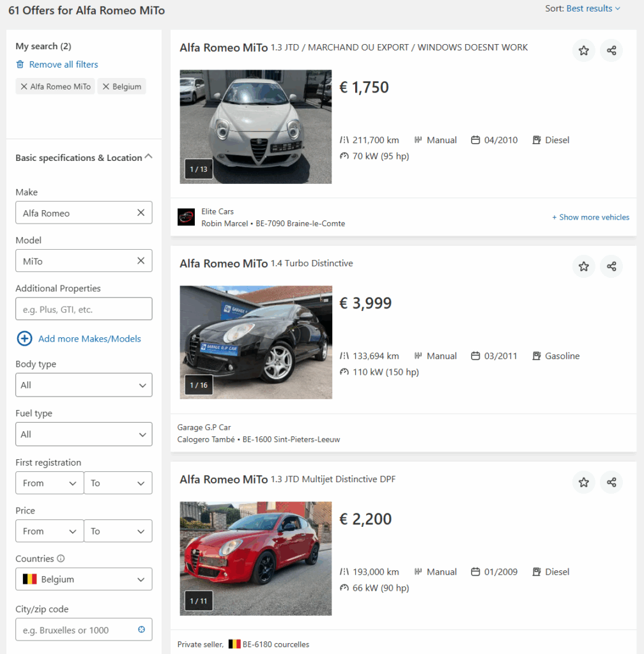The image size is (644, 654).
Task: Remove the Belgium filter chip
Action: 106,86
